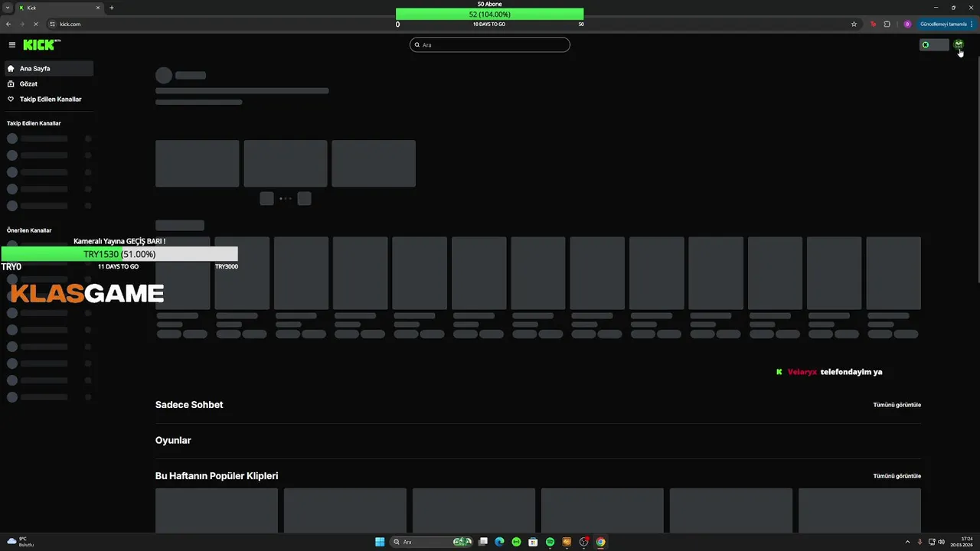Select the Kick browser tab

(x=60, y=8)
